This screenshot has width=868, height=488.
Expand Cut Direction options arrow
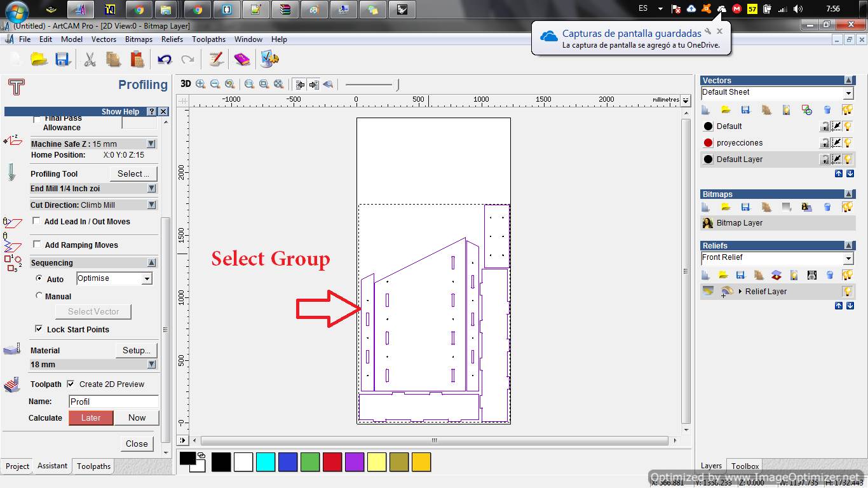tap(151, 205)
